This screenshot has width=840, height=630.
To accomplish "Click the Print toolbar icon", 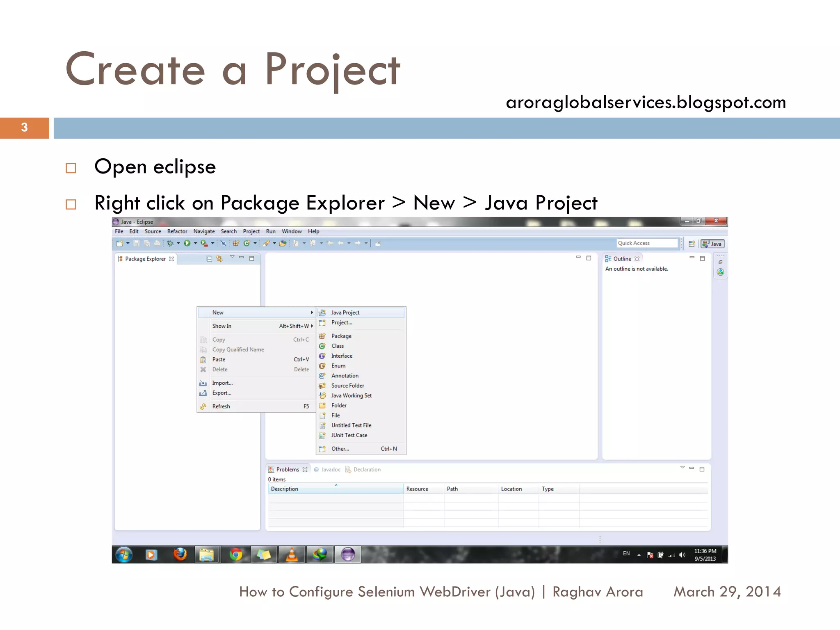I will (x=157, y=243).
